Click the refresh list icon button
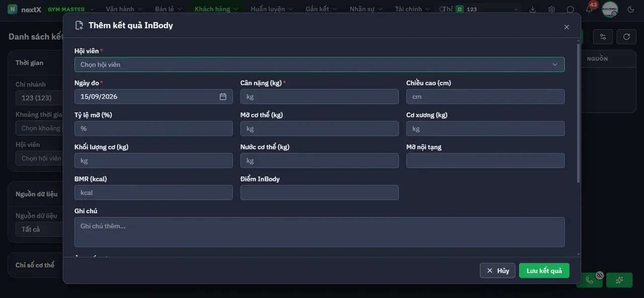644x298 pixels. pyautogui.click(x=626, y=37)
